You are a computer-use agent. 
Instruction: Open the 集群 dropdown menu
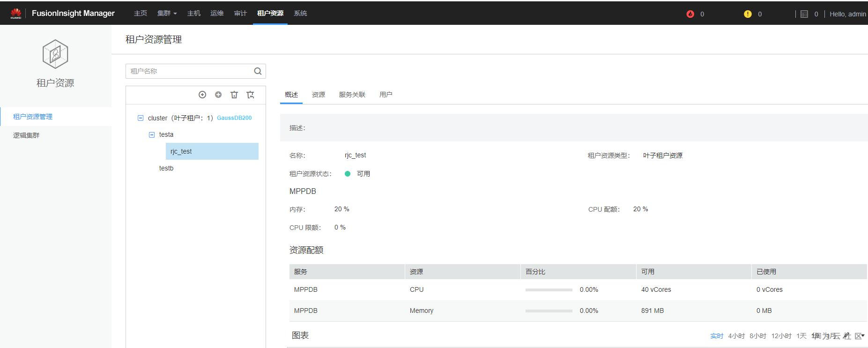pos(167,14)
